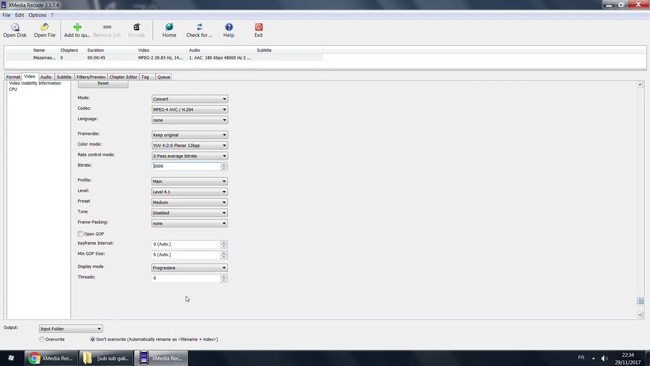Image resolution: width=650 pixels, height=366 pixels.
Task: Switch to the Filters/Preview tab
Action: coord(91,77)
